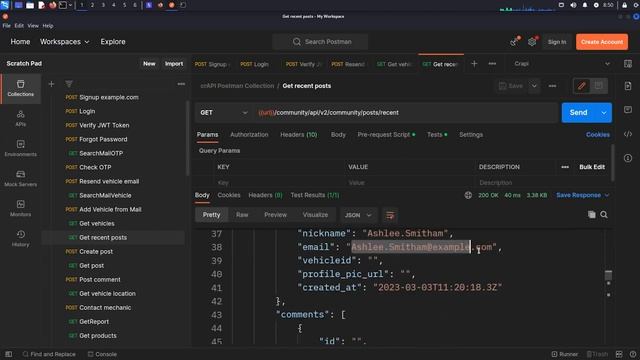Click the filter icon in the collections sidebar
This screenshot has width=640, height=360.
(69, 84)
